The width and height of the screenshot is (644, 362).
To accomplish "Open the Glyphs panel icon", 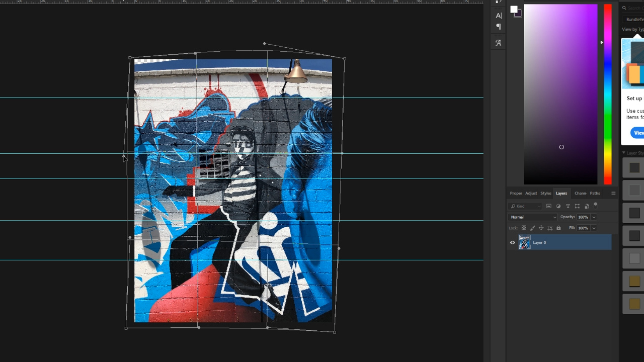I will point(498,43).
